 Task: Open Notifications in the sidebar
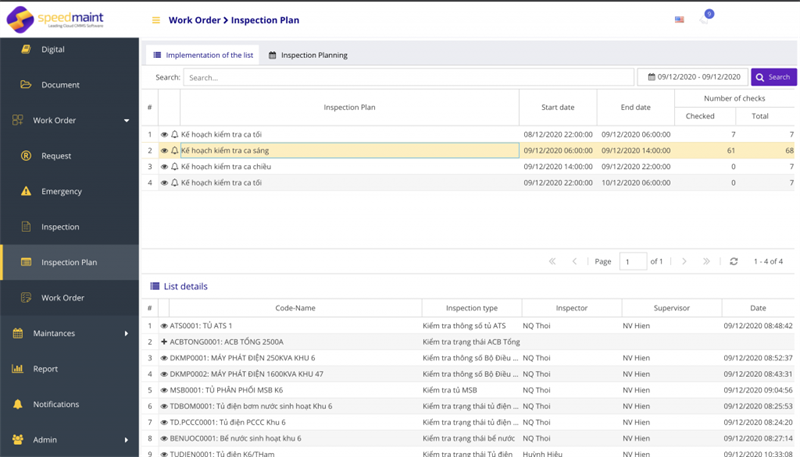click(x=55, y=404)
